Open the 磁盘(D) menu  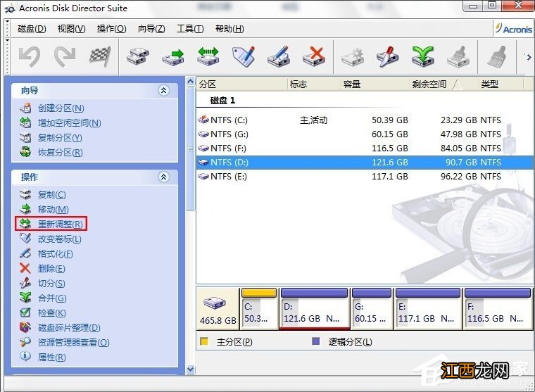(x=32, y=29)
